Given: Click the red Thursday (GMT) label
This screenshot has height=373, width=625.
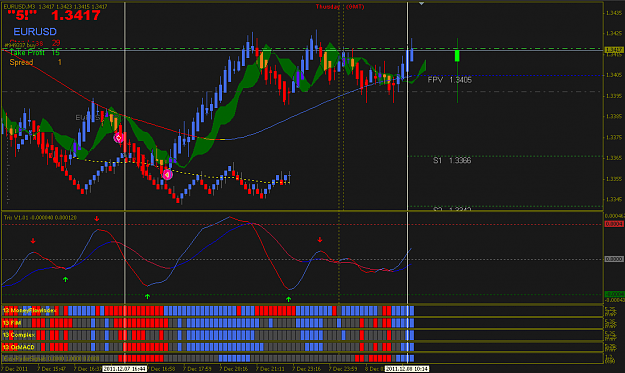Looking at the screenshot, I should [x=340, y=6].
